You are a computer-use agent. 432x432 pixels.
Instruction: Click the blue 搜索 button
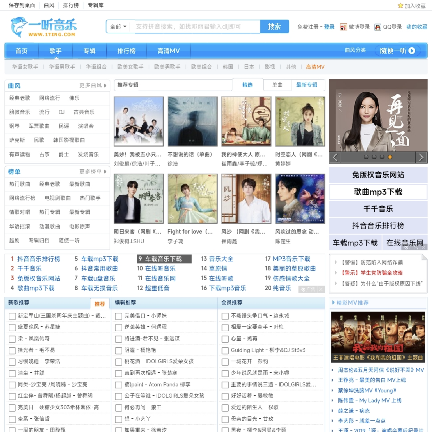274,27
